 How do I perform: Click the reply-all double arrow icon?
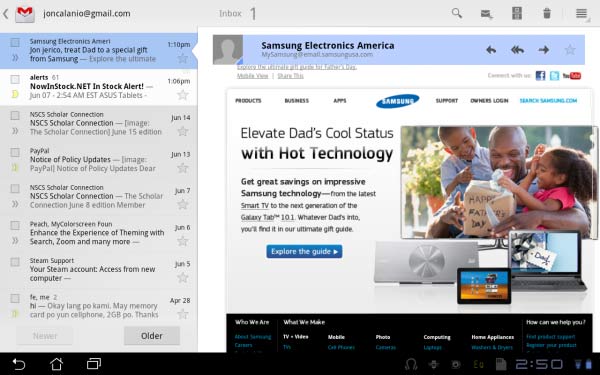(517, 50)
